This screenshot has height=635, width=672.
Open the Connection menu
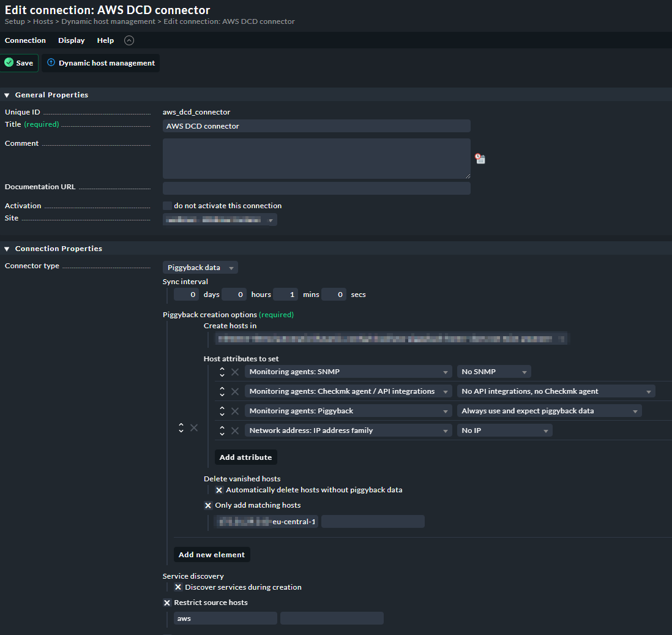click(25, 40)
